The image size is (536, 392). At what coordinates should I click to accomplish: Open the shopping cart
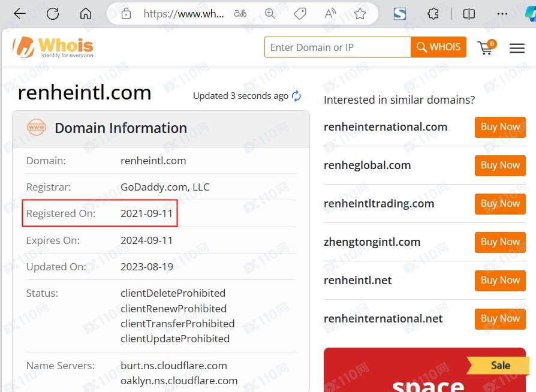coord(486,48)
